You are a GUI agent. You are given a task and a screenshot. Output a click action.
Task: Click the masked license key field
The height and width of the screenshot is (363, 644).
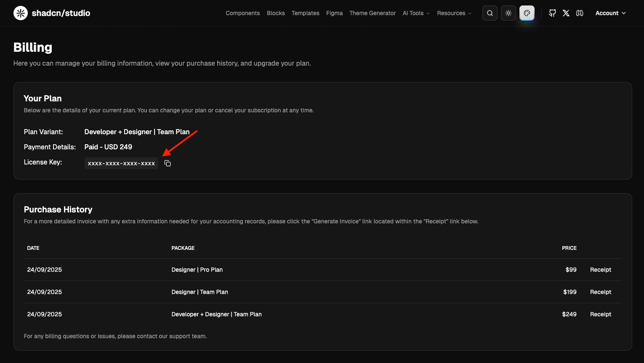click(x=121, y=163)
